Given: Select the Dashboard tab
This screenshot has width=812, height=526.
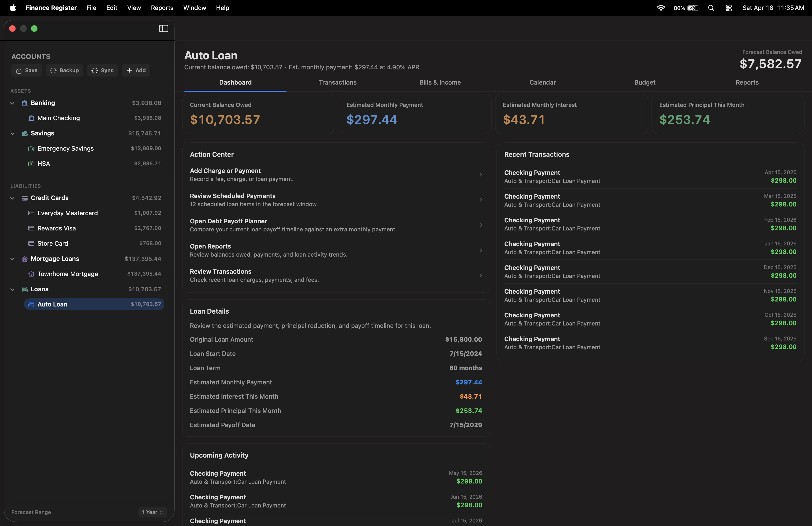Looking at the screenshot, I should coord(235,82).
